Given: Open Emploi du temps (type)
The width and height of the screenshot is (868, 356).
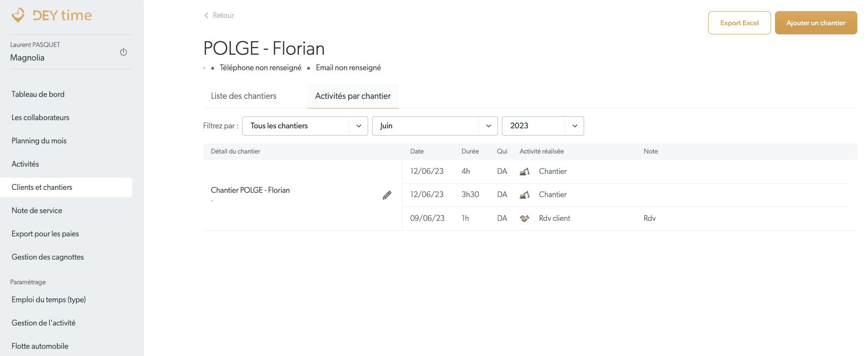Looking at the screenshot, I should pos(48,300).
